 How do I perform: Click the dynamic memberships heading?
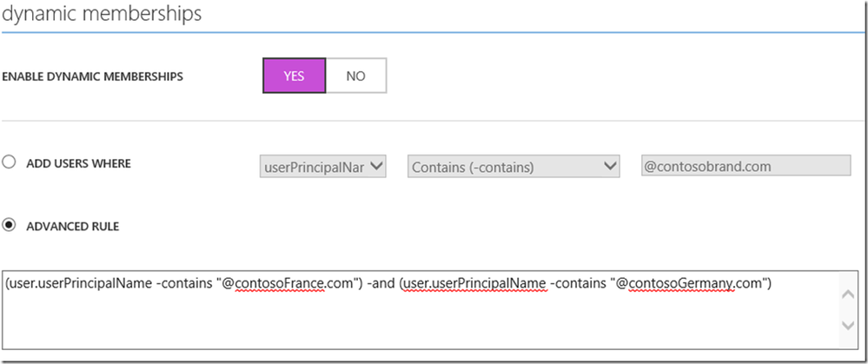[103, 14]
